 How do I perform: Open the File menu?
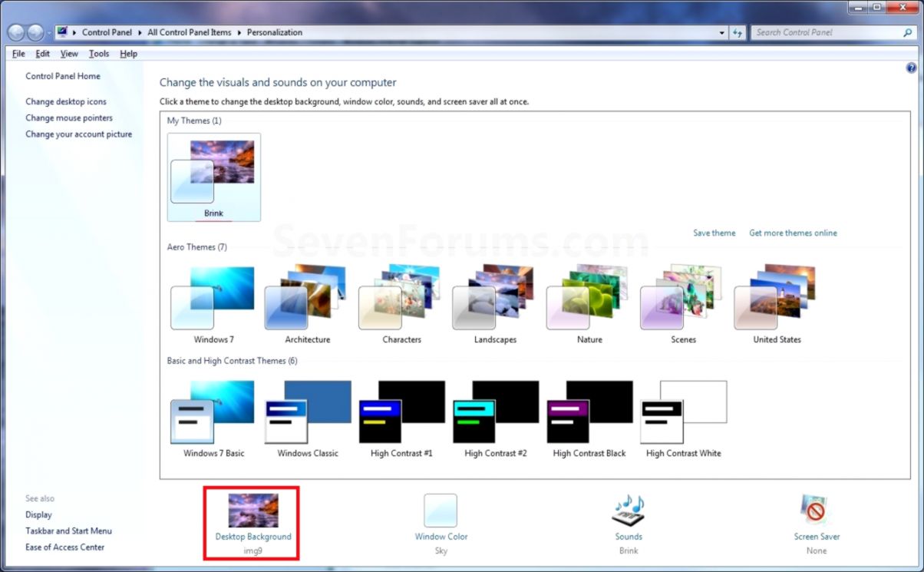(x=18, y=54)
